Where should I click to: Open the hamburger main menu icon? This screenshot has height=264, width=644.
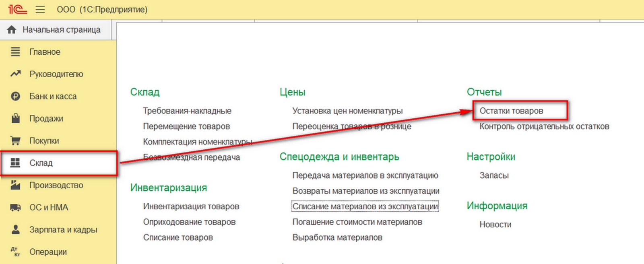tap(40, 9)
